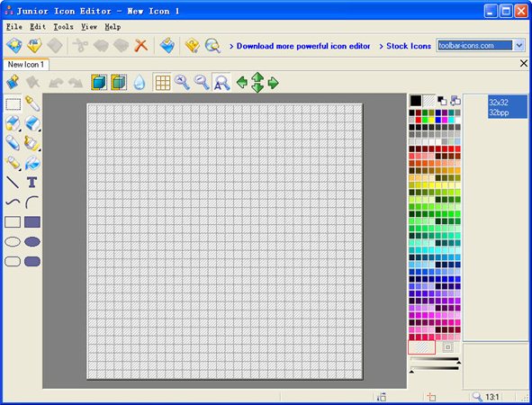Viewport: 532px width, 405px height.
Task: Click the first blue cube effect icon
Action: coord(99,83)
